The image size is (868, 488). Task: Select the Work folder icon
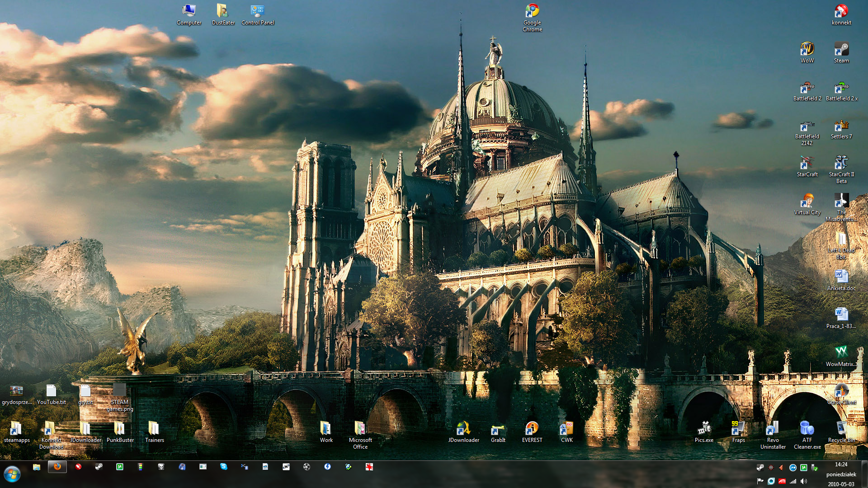[x=326, y=432]
